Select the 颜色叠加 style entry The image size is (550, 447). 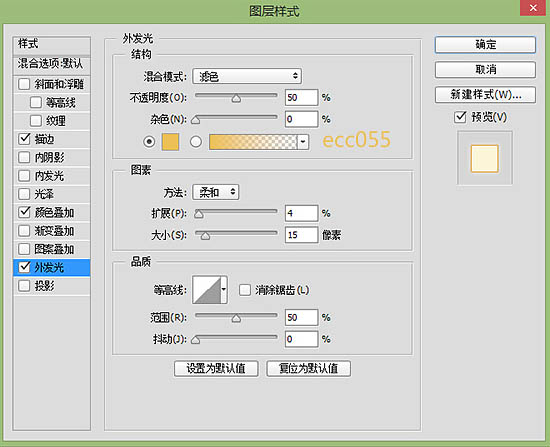click(54, 212)
